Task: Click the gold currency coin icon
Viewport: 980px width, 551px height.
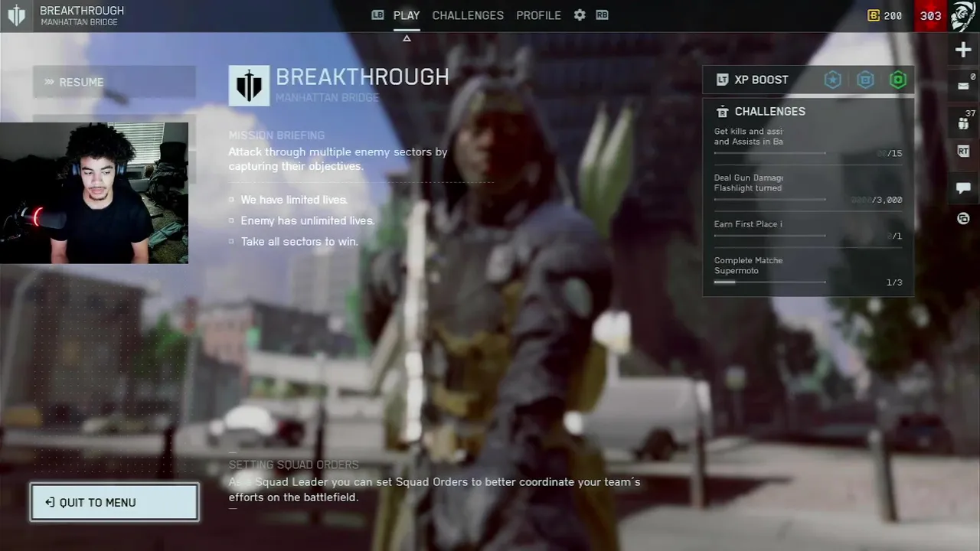Action: [874, 15]
